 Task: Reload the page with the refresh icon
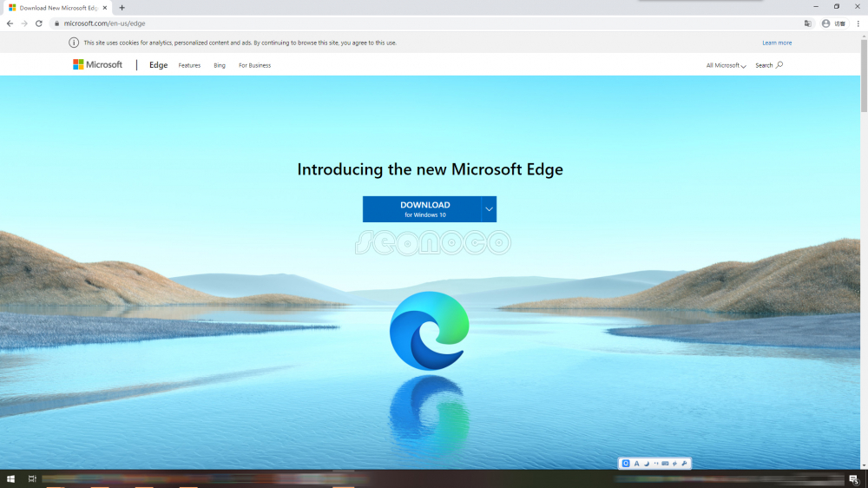[39, 23]
